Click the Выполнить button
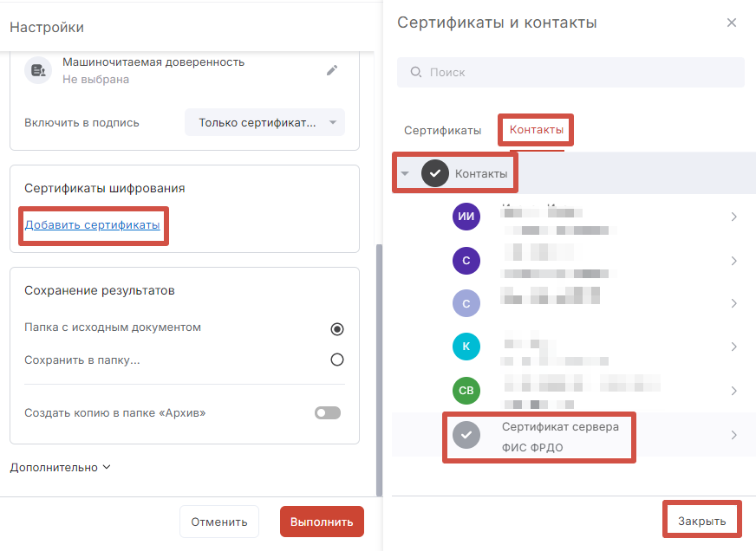 (322, 522)
